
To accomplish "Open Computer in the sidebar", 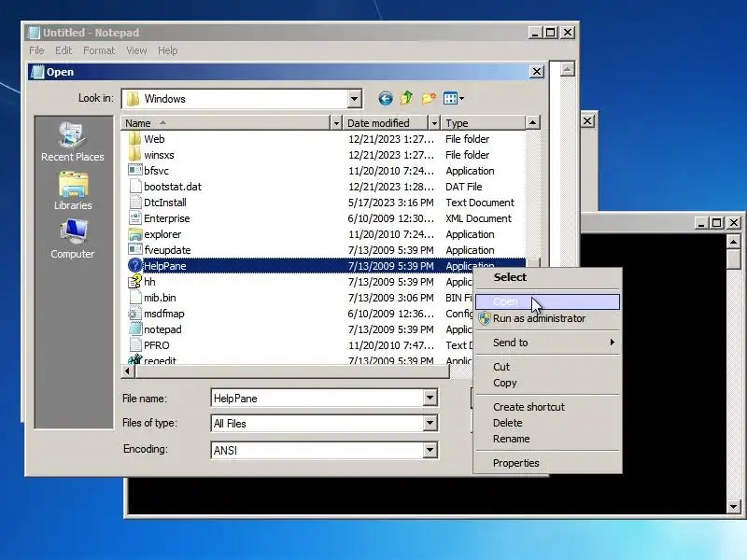I will point(73,239).
